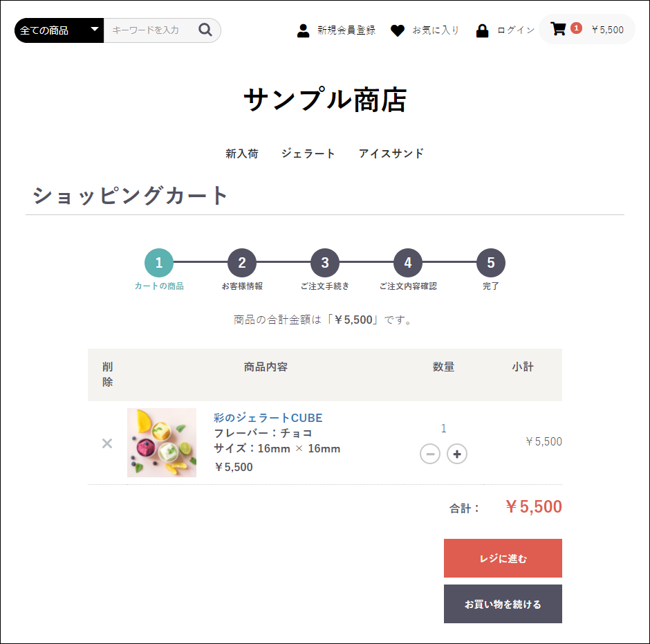Click the new member registration person icon
This screenshot has width=650, height=644.
pos(303,30)
